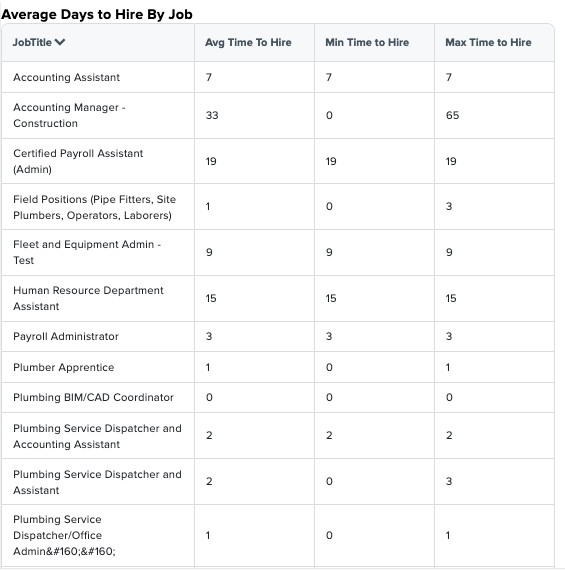Select the Plumber Apprentice row
The width and height of the screenshot is (565, 570).
[278, 367]
